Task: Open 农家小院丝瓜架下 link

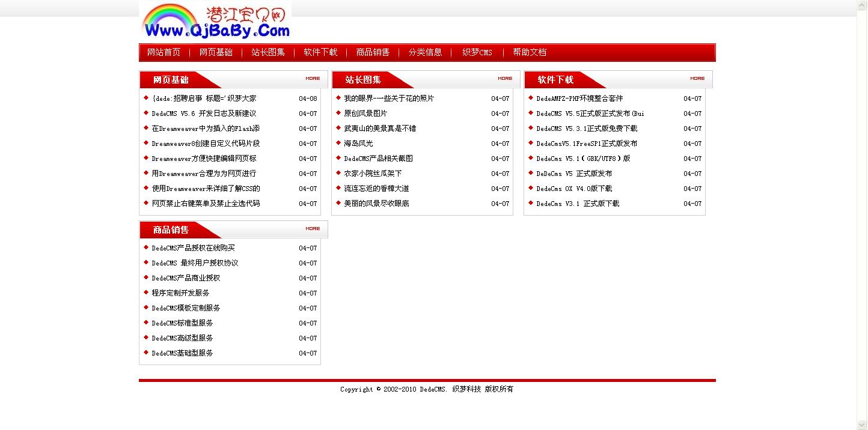Action: [373, 174]
